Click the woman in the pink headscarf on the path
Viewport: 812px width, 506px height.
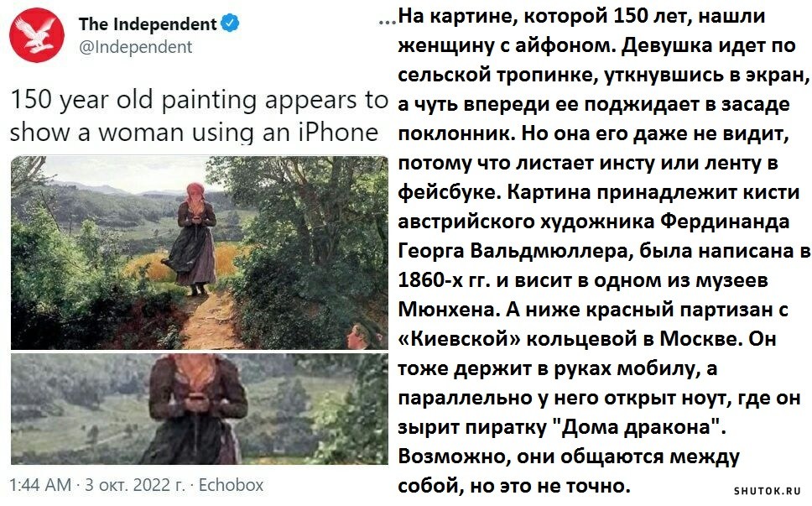pos(195,238)
